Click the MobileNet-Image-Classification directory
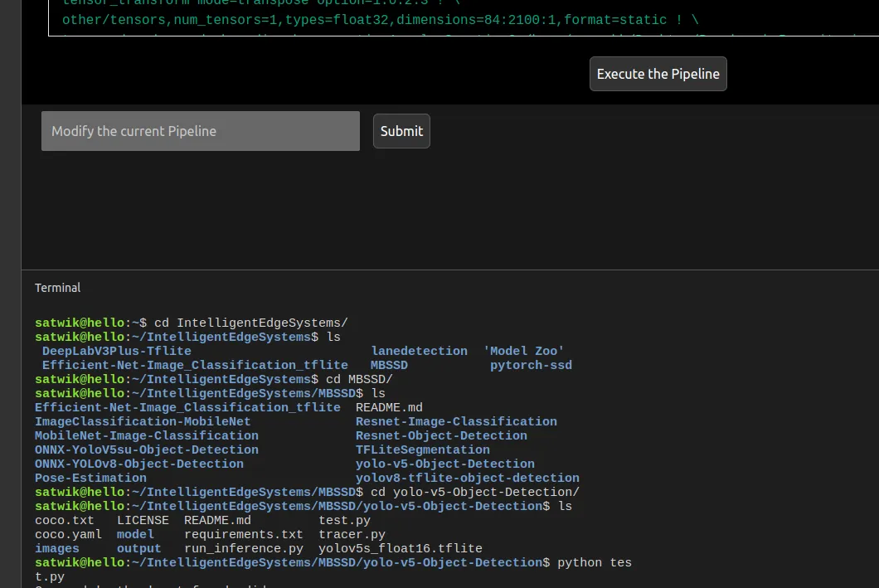 click(x=146, y=435)
